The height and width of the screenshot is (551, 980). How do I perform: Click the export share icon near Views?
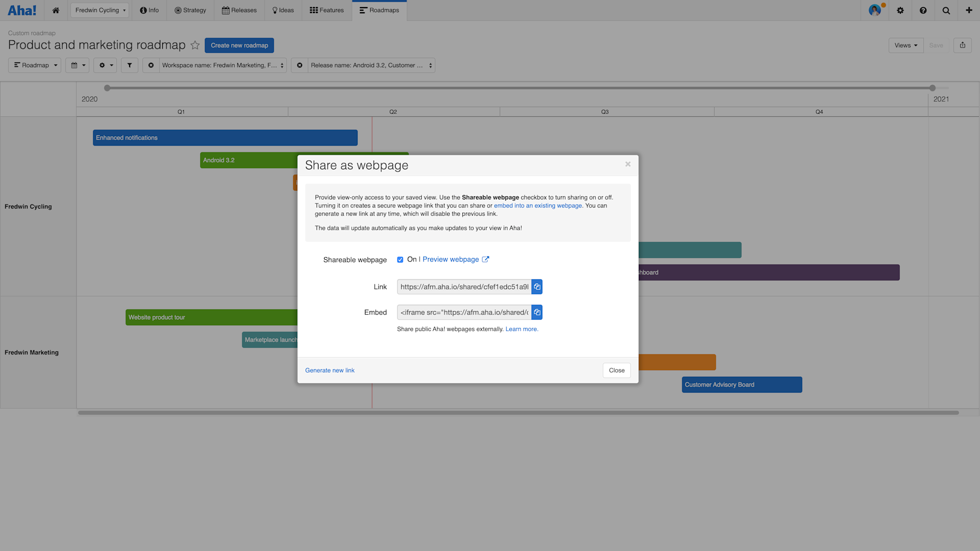(962, 45)
